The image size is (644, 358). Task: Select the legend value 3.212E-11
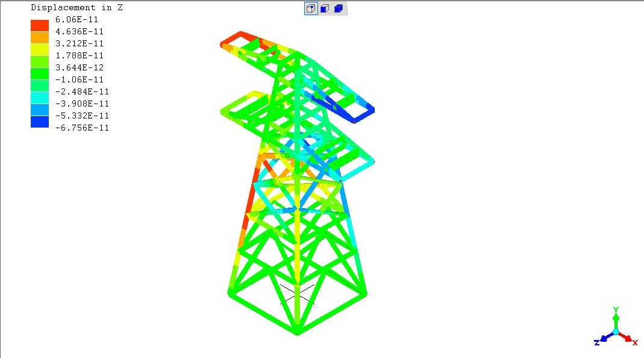coord(80,43)
